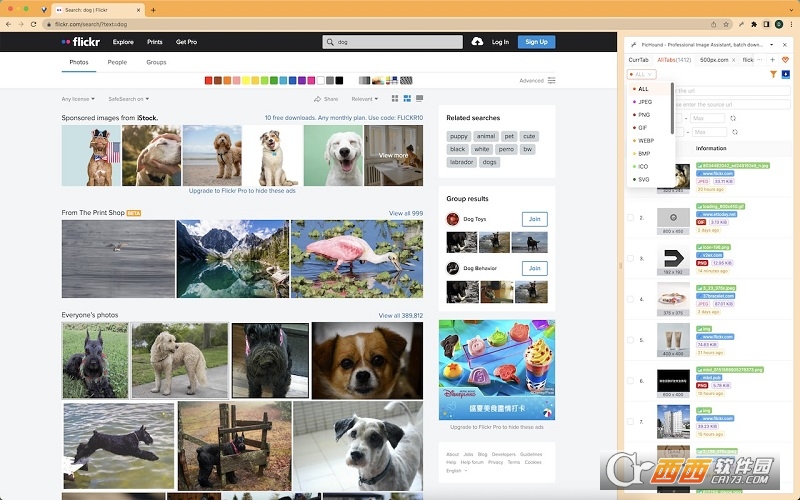Click the upload cloud icon
The width and height of the screenshot is (800, 500).
pyautogui.click(x=477, y=42)
